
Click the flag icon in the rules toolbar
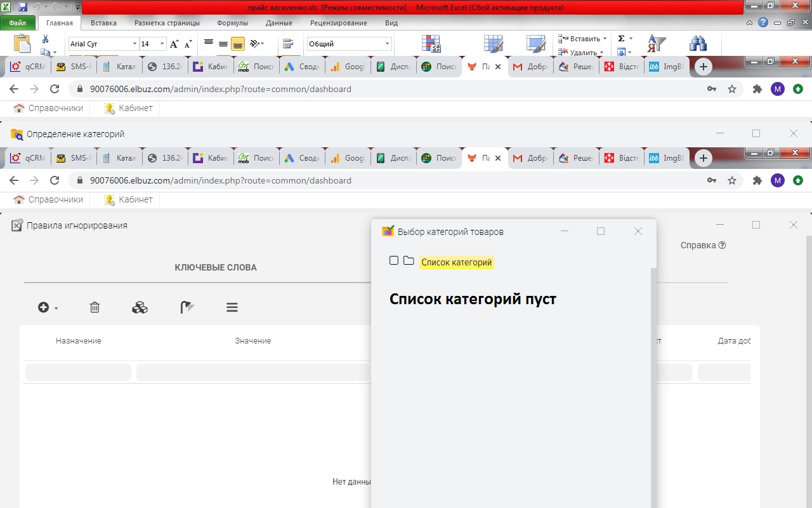tap(187, 307)
